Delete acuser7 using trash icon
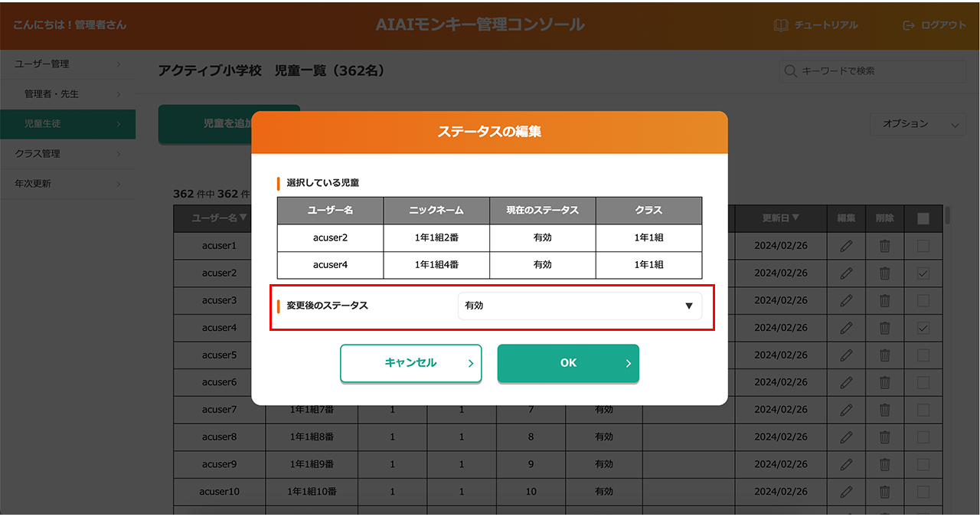980x517 pixels. tap(884, 410)
